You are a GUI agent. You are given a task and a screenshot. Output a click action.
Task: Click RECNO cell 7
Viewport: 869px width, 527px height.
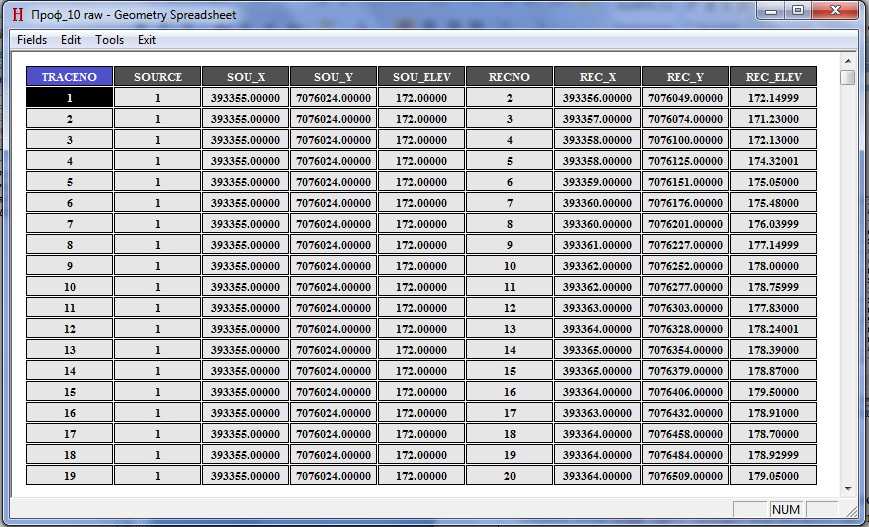(x=509, y=203)
